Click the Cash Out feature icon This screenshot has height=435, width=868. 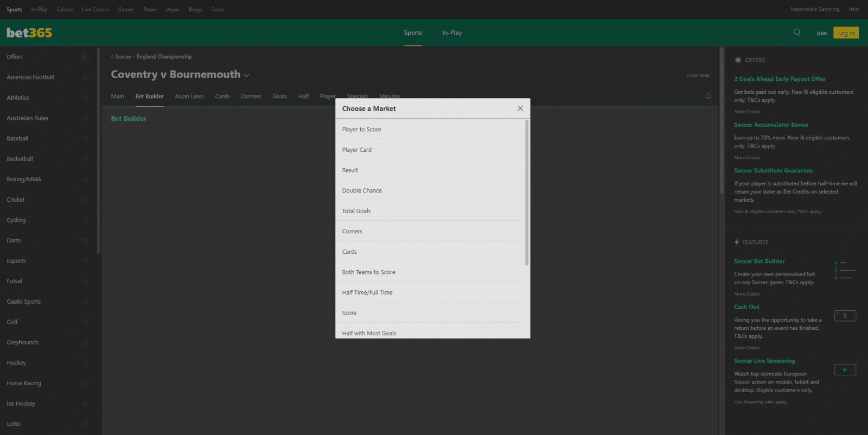pyautogui.click(x=845, y=316)
